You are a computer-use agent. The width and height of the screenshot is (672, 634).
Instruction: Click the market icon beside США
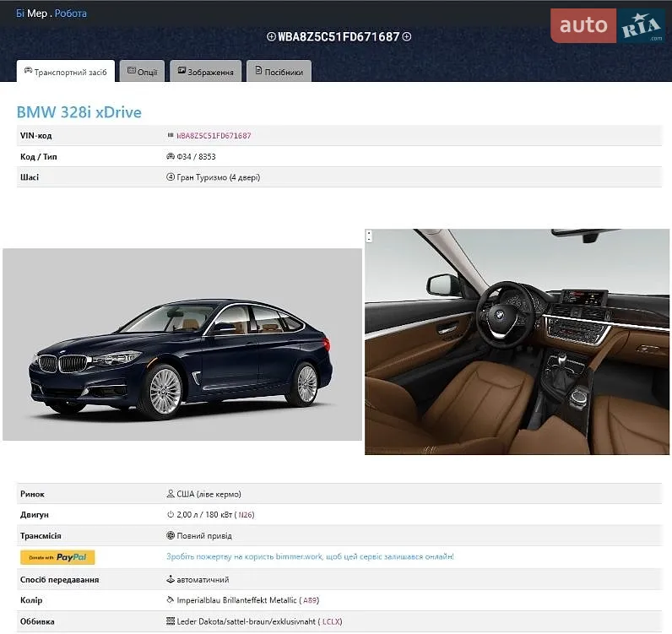tap(171, 493)
